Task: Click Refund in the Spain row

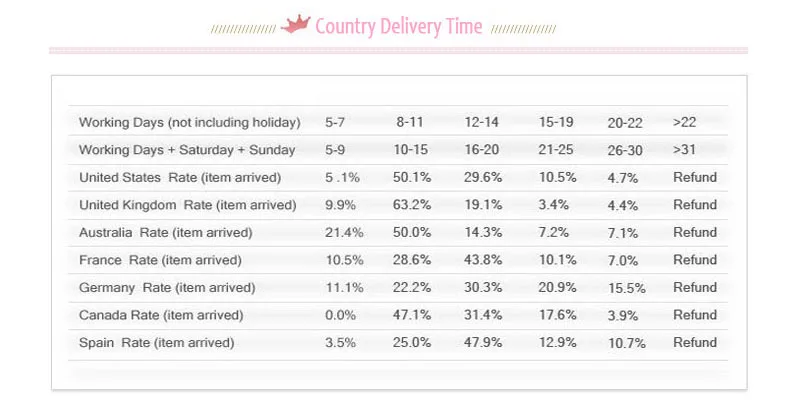Action: pyautogui.click(x=695, y=342)
